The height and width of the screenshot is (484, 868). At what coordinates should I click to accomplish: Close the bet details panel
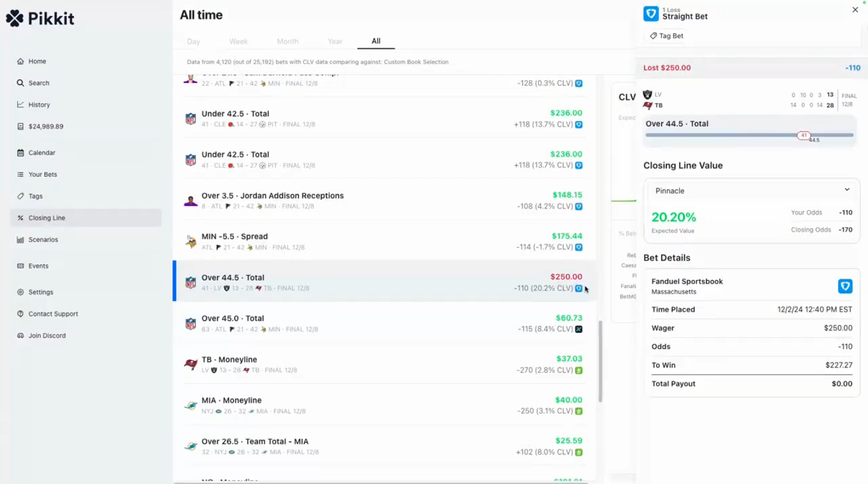[855, 10]
